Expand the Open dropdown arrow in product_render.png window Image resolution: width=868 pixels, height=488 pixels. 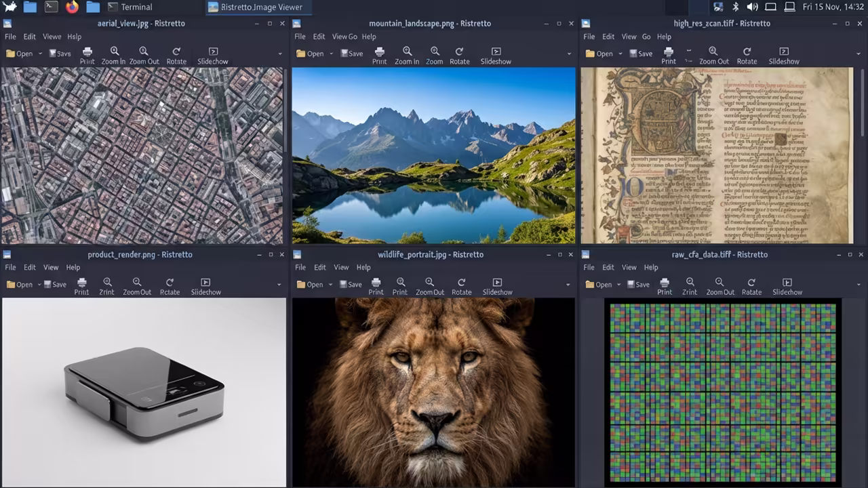pyautogui.click(x=39, y=285)
